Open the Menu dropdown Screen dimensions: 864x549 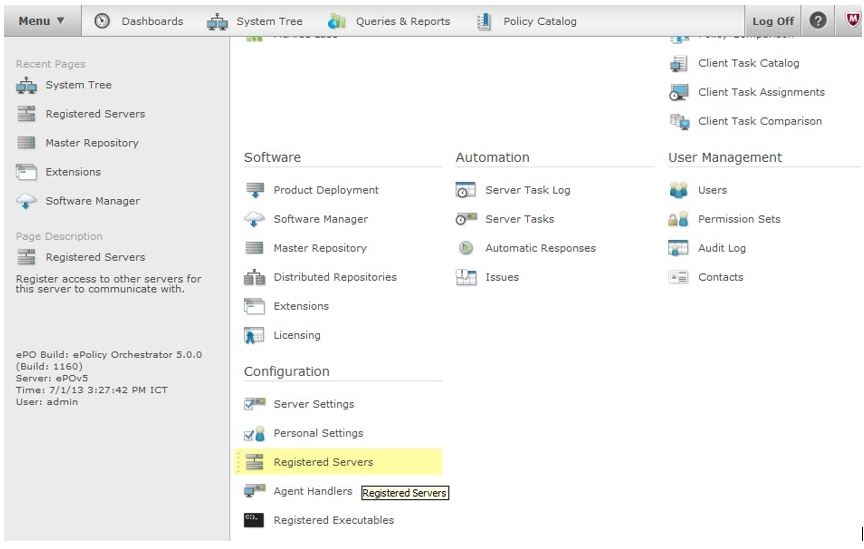click(x=41, y=21)
